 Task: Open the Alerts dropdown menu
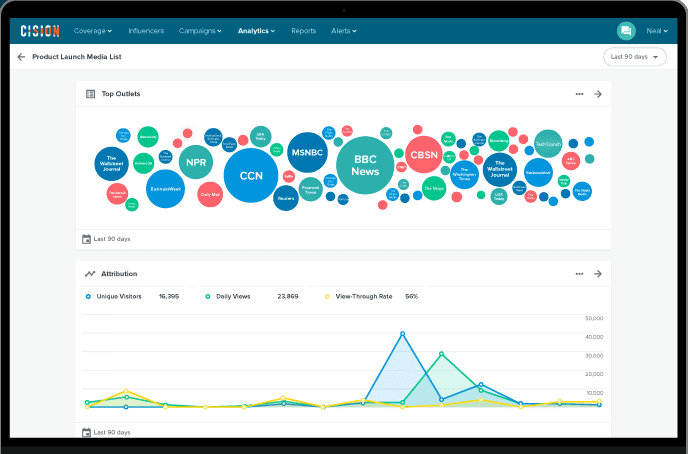tap(344, 31)
